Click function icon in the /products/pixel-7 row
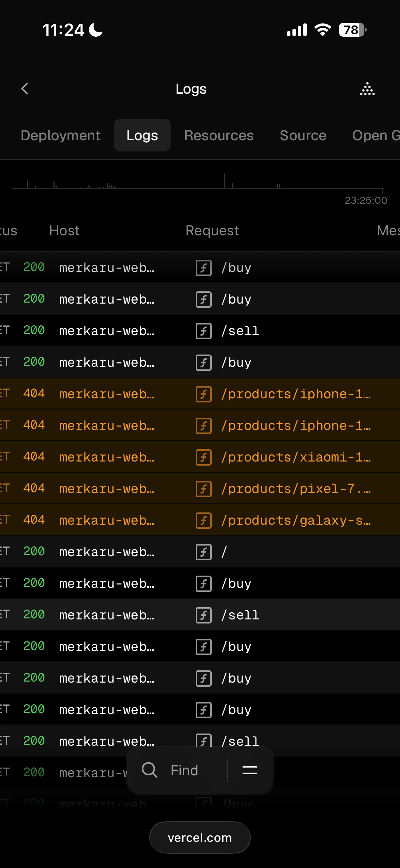The height and width of the screenshot is (868, 400). pos(204,489)
